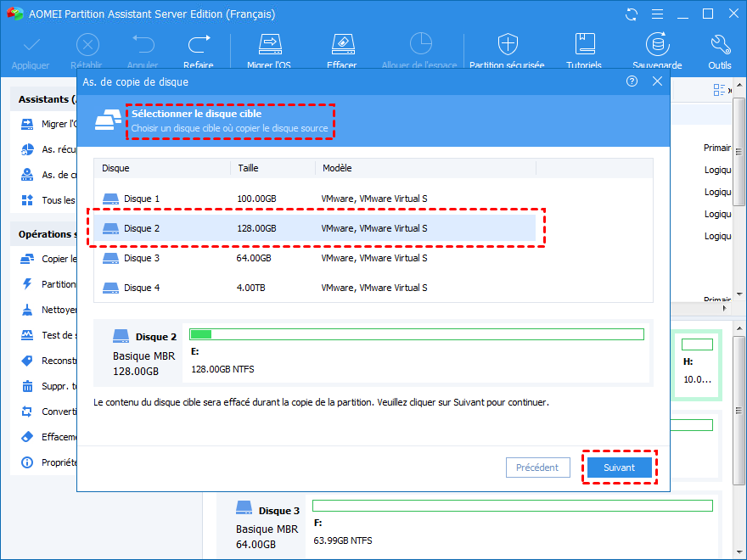Screen dimensions: 747x560
Task: Select the Copier le disque operation
Action: click(x=48, y=259)
